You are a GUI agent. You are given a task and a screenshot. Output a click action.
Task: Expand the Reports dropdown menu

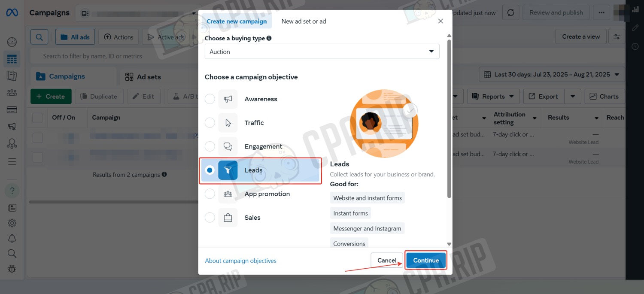click(493, 97)
